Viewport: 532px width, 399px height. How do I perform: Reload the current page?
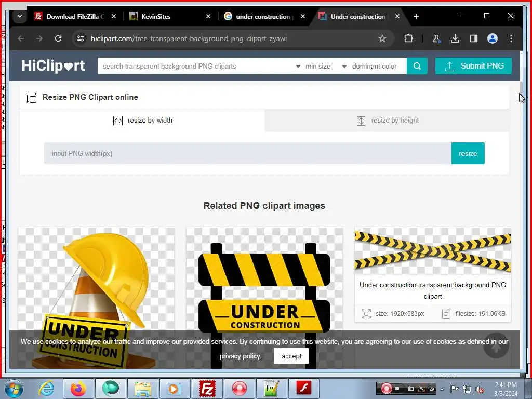pos(58,38)
